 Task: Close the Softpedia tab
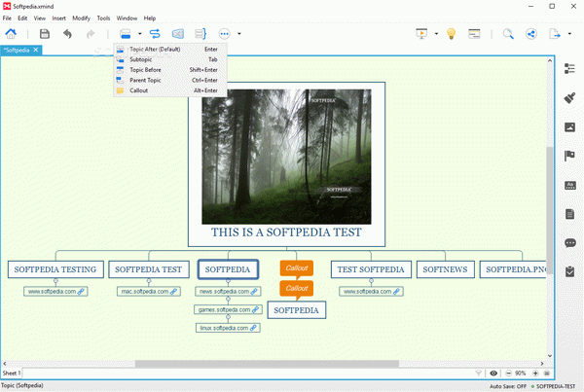(x=36, y=50)
